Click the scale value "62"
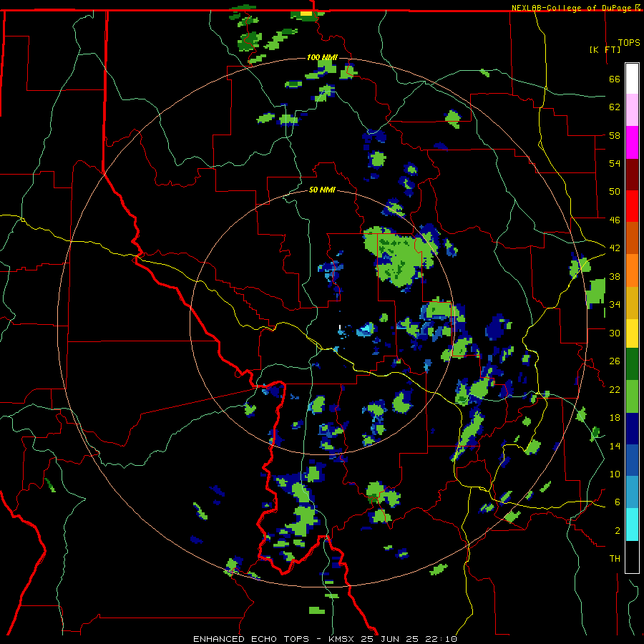The width and height of the screenshot is (644, 644). point(615,107)
